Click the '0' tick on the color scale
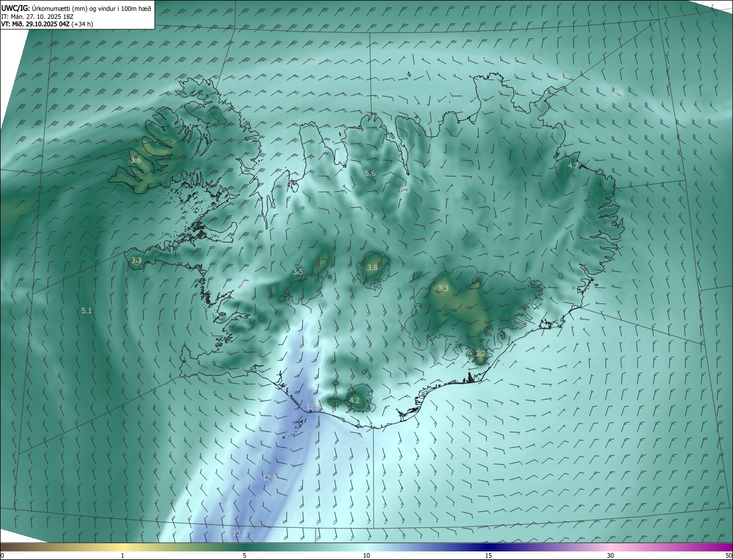 tap(2, 555)
